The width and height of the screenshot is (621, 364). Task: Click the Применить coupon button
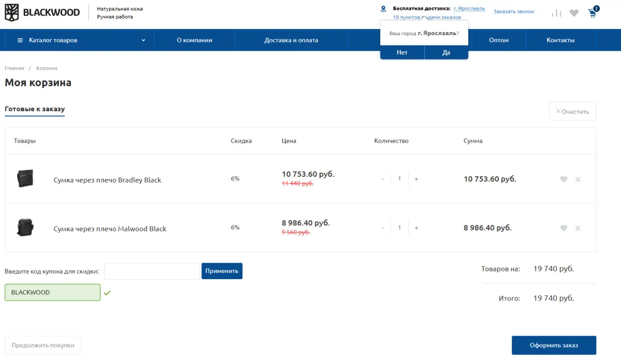(222, 271)
